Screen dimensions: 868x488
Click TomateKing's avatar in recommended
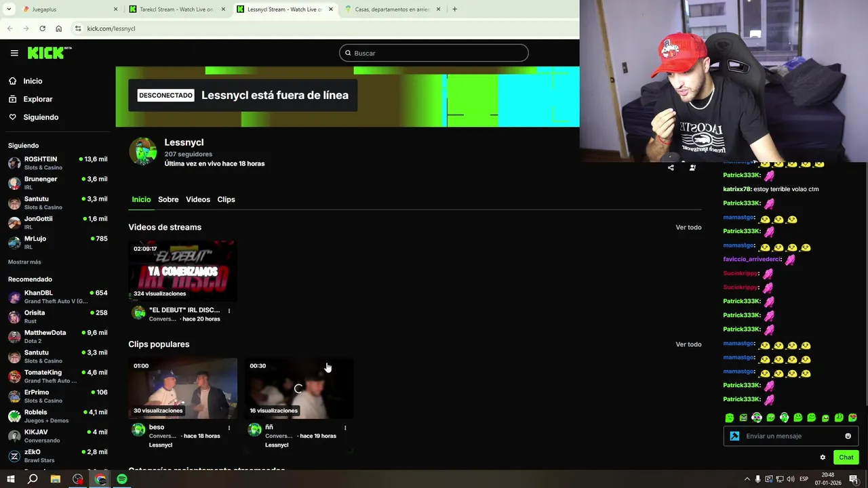click(14, 376)
